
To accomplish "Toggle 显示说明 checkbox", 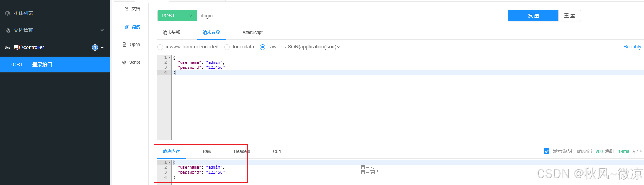I will 547,151.
